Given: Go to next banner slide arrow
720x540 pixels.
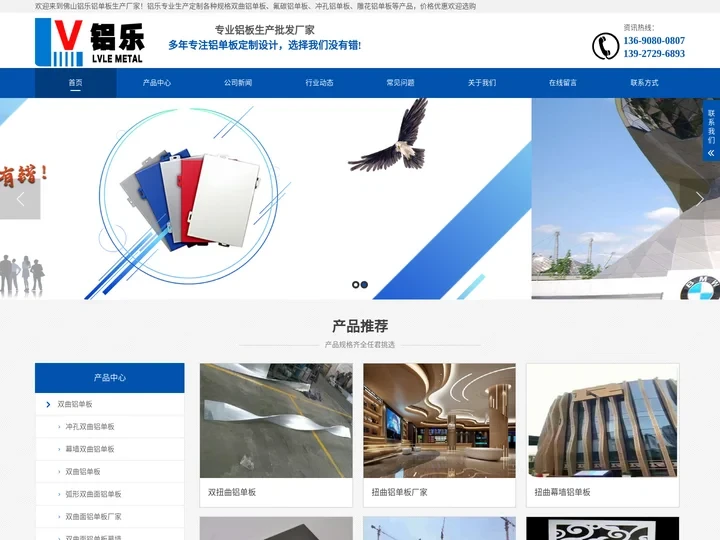Looking at the screenshot, I should (x=699, y=199).
